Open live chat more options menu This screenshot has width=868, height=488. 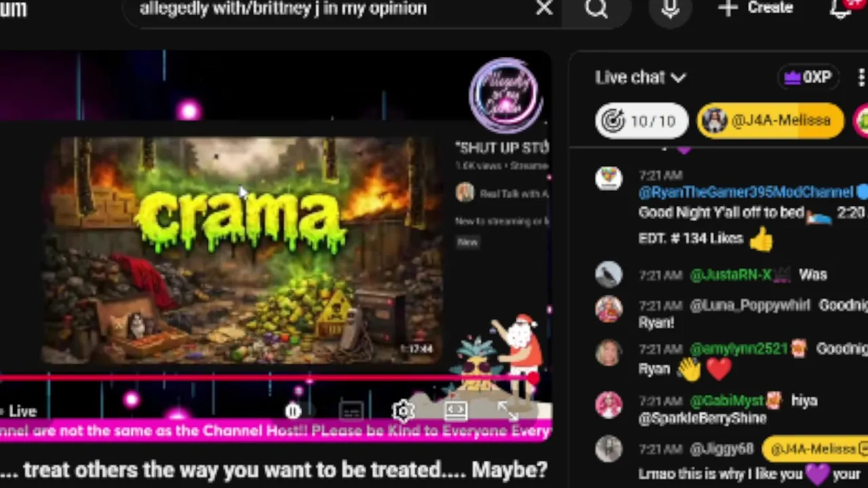[x=861, y=78]
